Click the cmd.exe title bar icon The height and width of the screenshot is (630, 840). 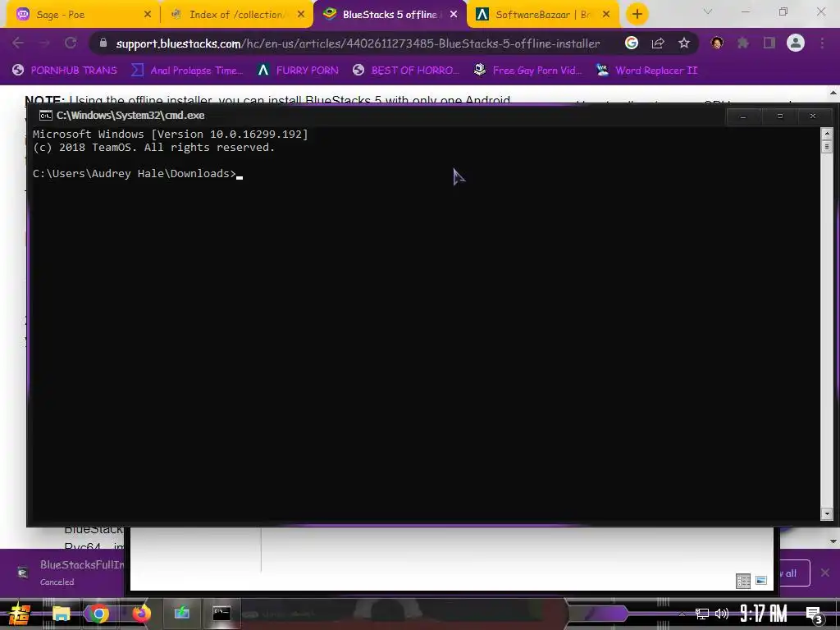tap(46, 115)
